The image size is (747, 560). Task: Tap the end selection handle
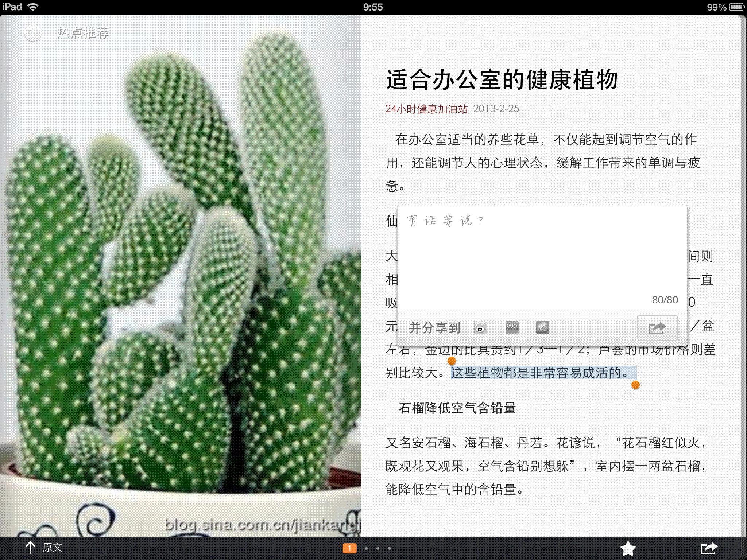[x=635, y=385]
